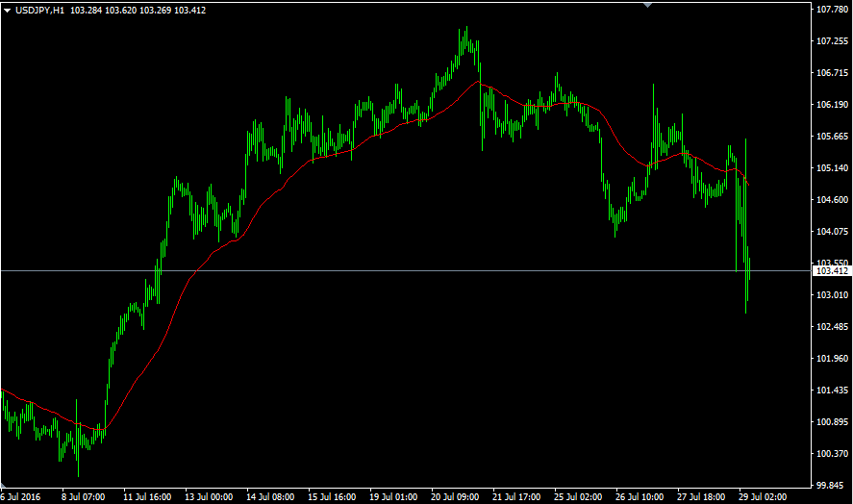Click the triangle arrow beside USDJPY,H1
Image resolution: width=853 pixels, height=504 pixels.
pyautogui.click(x=7, y=11)
